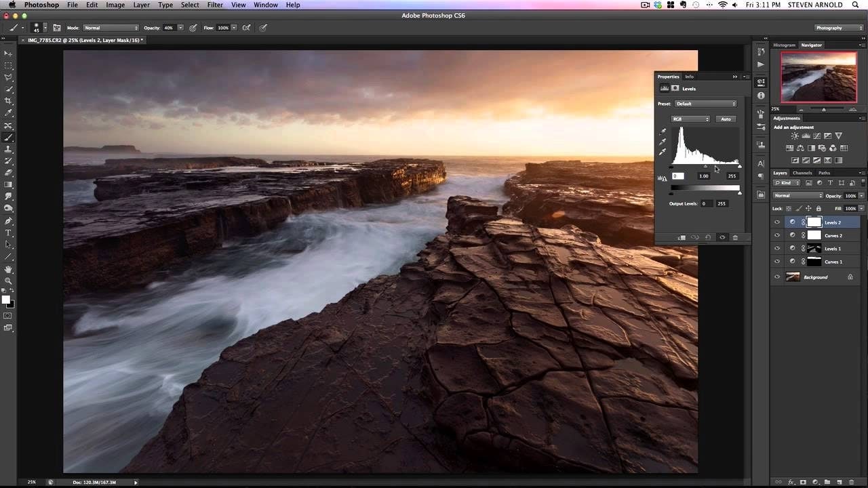Hide the Levels 1 layer

tap(777, 249)
